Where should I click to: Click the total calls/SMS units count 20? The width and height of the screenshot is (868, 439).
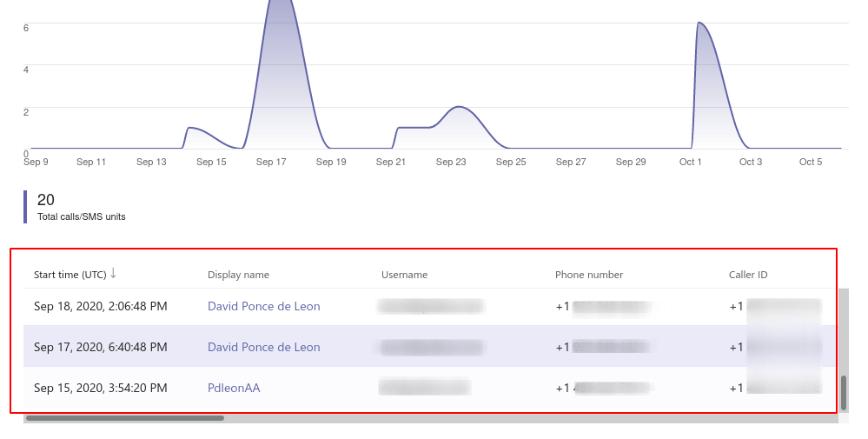click(x=46, y=200)
